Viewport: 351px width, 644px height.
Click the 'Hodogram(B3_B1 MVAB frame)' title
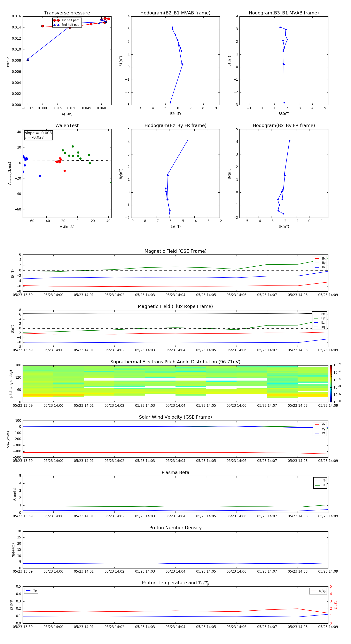point(284,13)
